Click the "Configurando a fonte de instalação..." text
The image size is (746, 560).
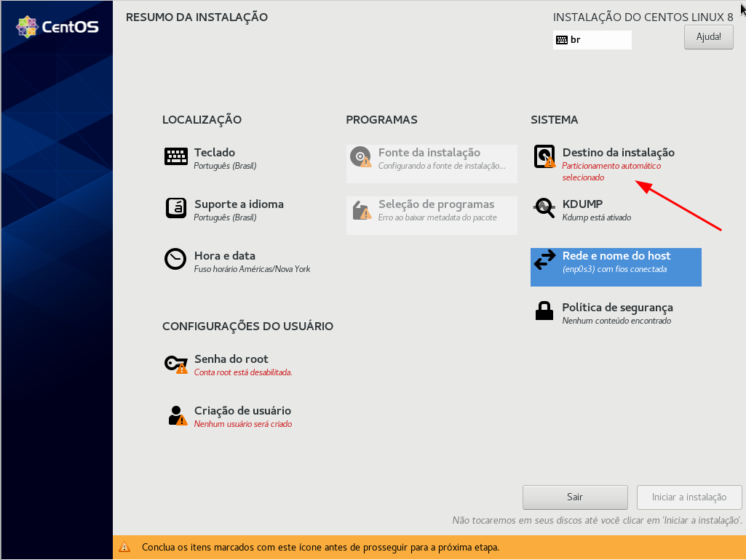tap(442, 166)
